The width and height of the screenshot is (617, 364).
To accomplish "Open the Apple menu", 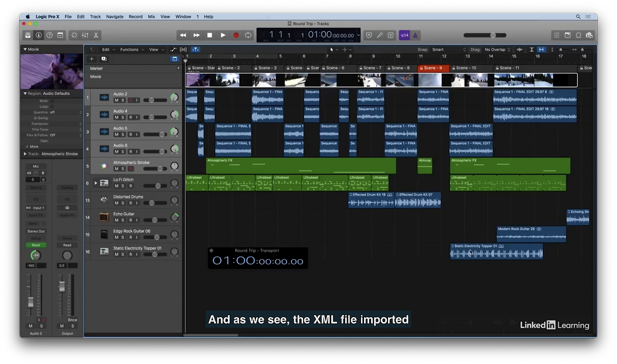I will (28, 16).
